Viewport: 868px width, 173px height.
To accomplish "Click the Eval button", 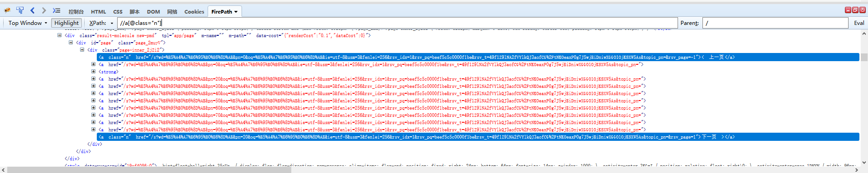I will pos(859,23).
